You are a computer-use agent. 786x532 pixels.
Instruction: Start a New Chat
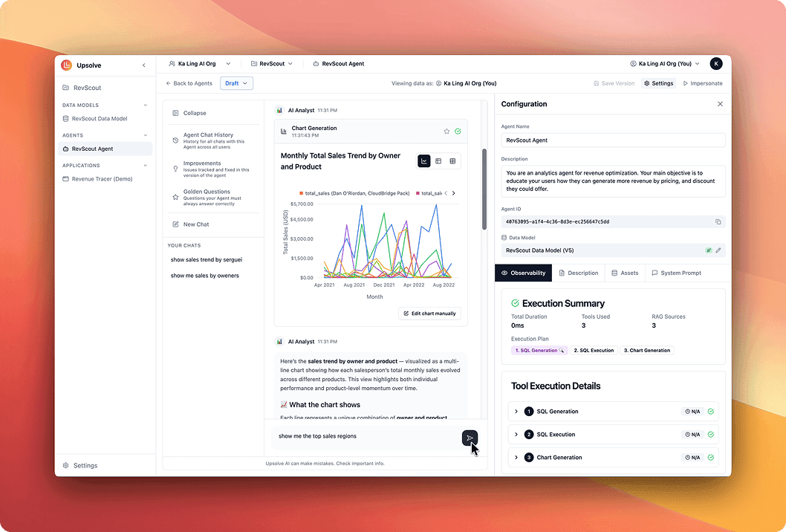click(x=190, y=224)
